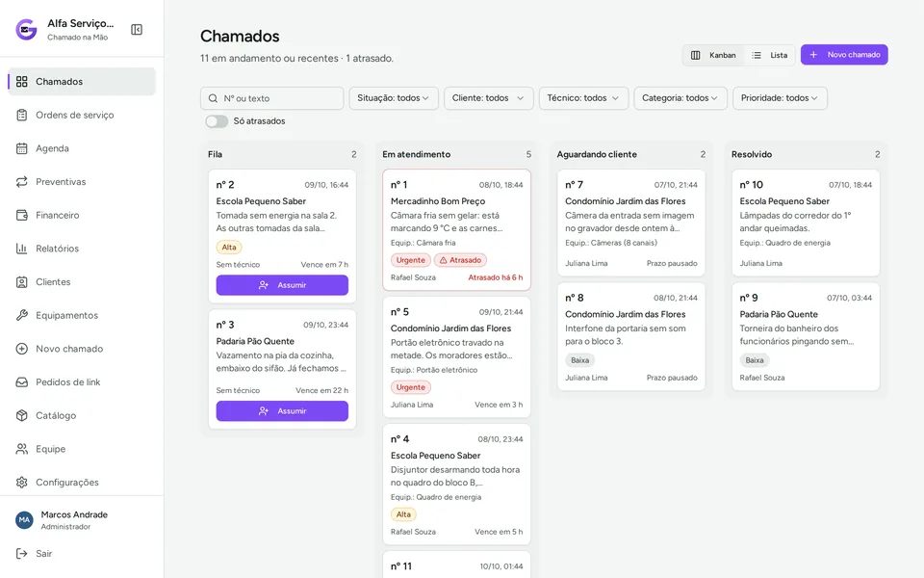Open the Categoria filter dropdown
The image size is (924, 578).
click(680, 98)
